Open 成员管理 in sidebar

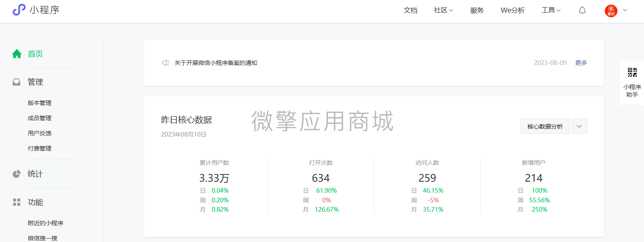click(x=40, y=118)
